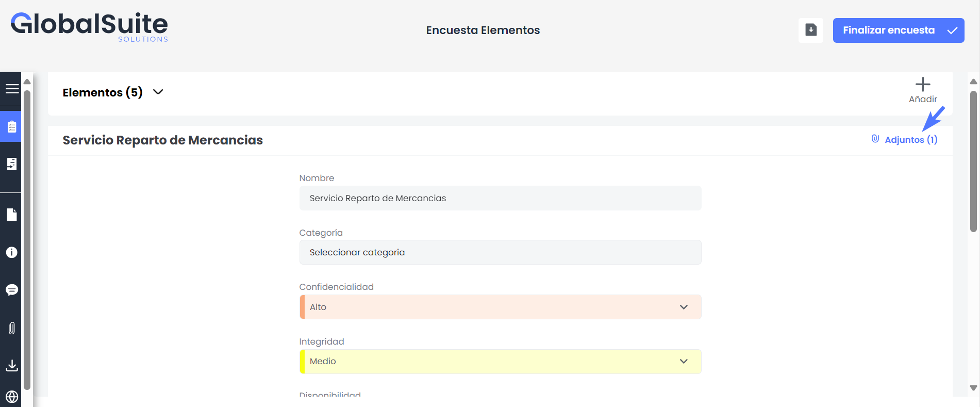
Task: Show the information icon in sidebar
Action: click(x=11, y=252)
